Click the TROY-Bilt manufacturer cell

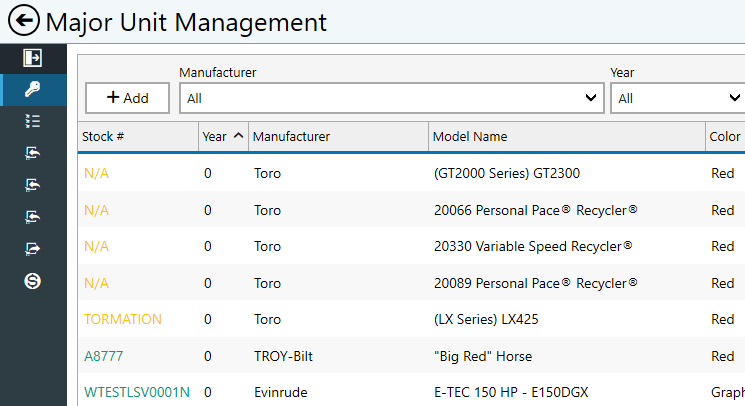pyautogui.click(x=283, y=356)
